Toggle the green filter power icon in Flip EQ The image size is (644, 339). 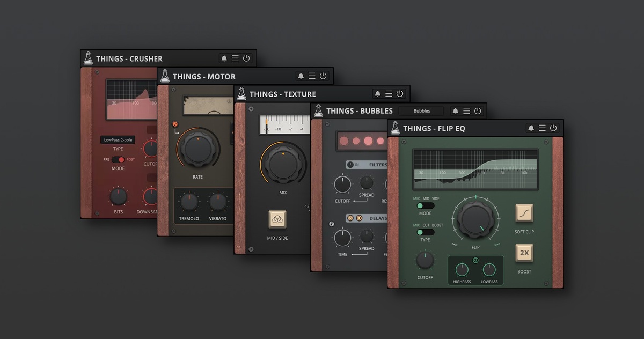(x=475, y=261)
